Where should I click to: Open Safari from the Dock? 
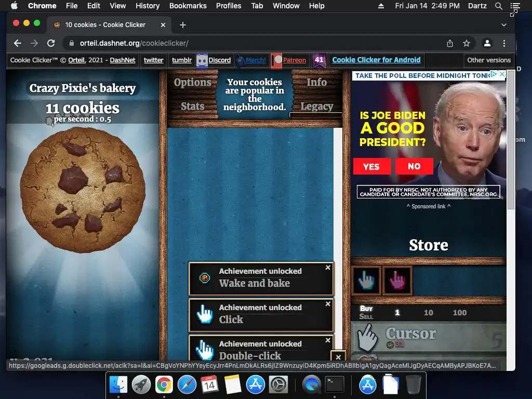[x=187, y=385]
